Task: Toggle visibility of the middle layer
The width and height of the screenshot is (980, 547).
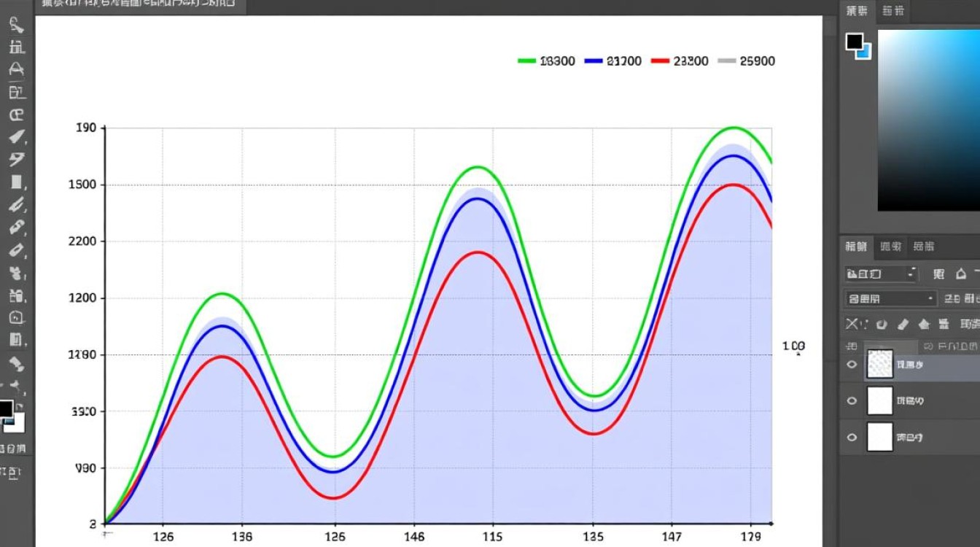Action: pos(852,401)
